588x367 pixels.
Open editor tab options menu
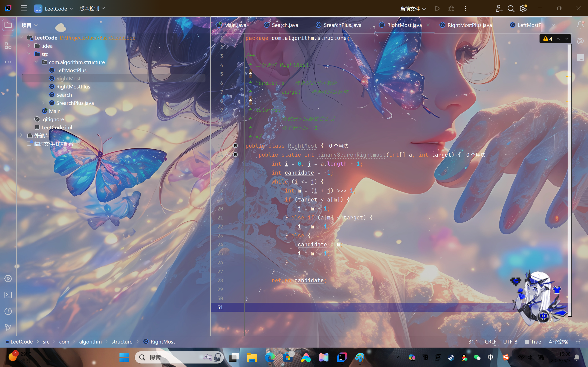point(564,25)
